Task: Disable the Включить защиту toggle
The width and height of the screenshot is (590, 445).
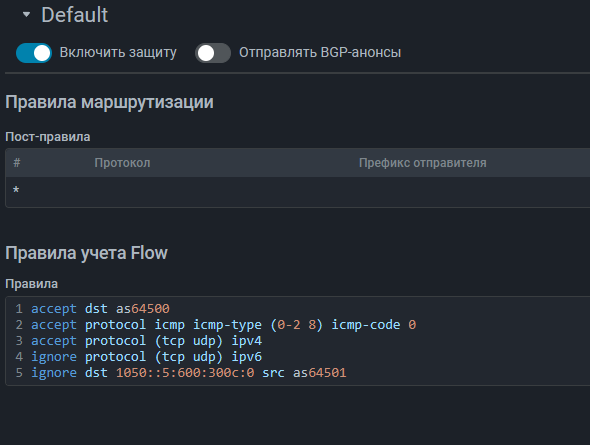Action: pos(34,53)
